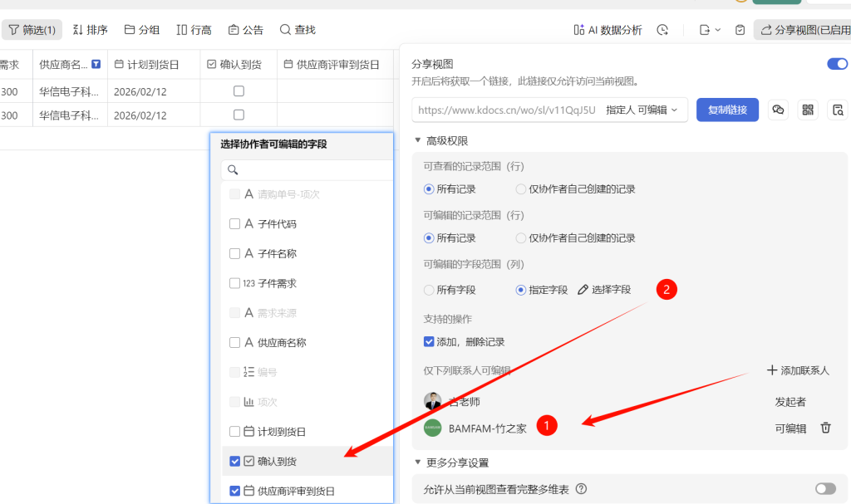Open the 行高 row height tool
Screen dimensions: 851x504
(194, 30)
